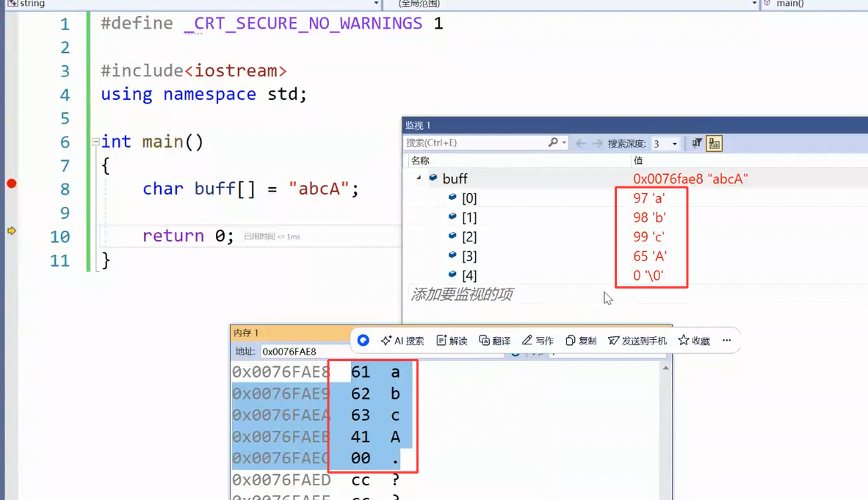Click the value 65 'A'
Image resolution: width=868 pixels, height=500 pixels.
coord(650,256)
